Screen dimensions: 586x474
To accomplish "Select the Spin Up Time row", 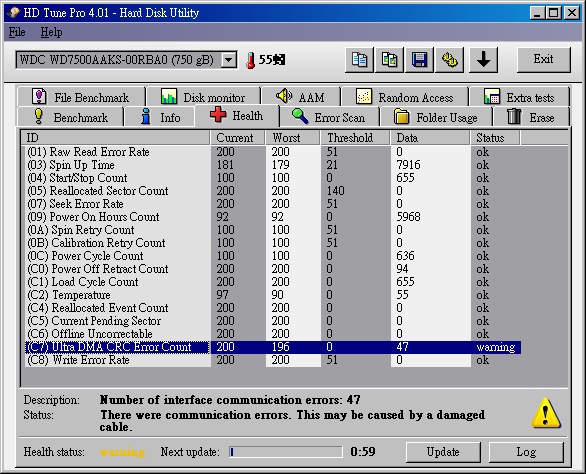I will tap(273, 165).
